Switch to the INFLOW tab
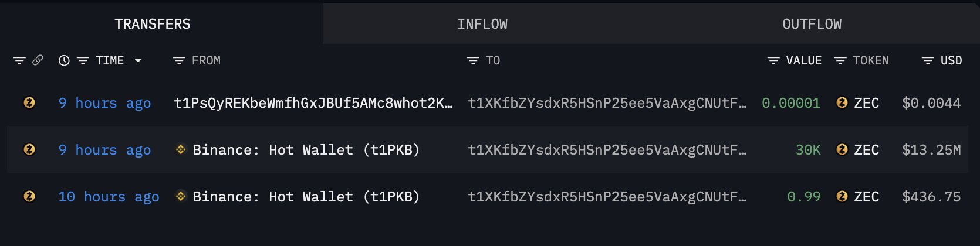This screenshot has width=980, height=246. [x=482, y=24]
